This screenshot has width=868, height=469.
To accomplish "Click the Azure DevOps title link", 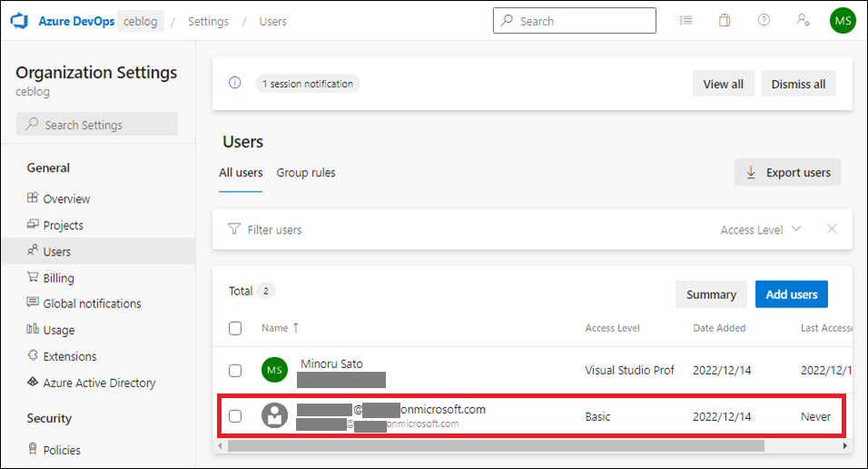I will point(76,21).
